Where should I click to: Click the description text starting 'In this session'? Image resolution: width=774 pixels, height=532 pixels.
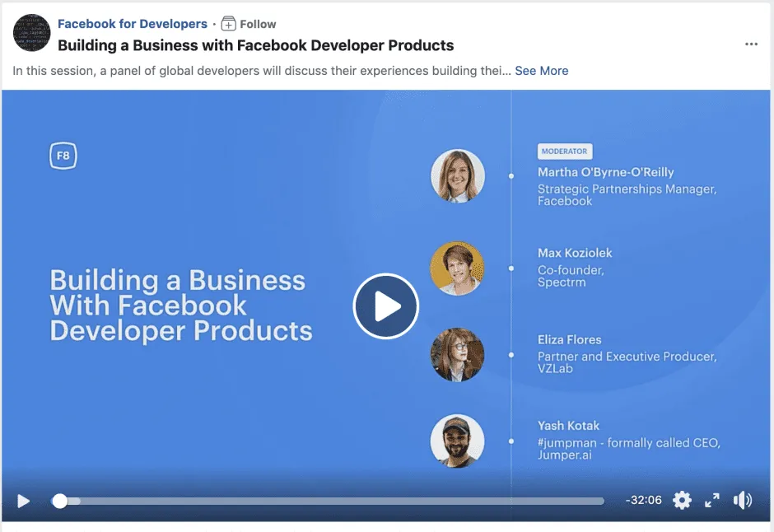pos(262,71)
